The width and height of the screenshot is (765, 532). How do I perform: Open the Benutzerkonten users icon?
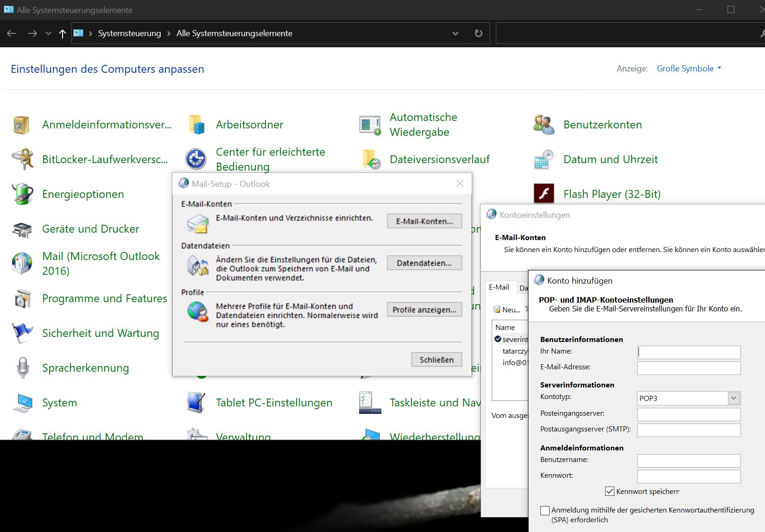click(x=544, y=125)
